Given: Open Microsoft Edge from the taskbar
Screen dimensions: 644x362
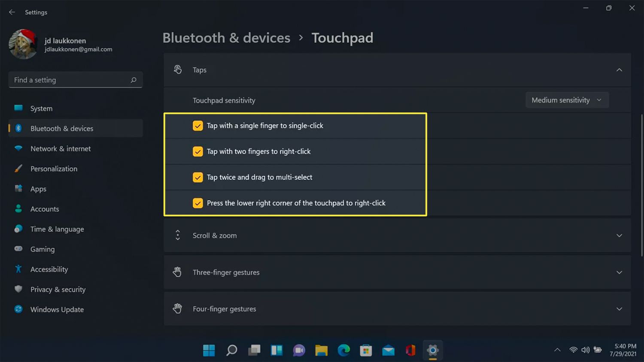Looking at the screenshot, I should pyautogui.click(x=343, y=350).
